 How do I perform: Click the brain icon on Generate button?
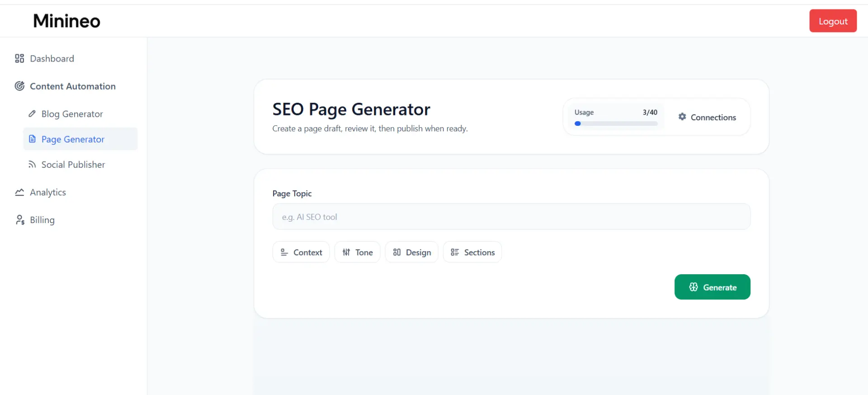coord(693,287)
